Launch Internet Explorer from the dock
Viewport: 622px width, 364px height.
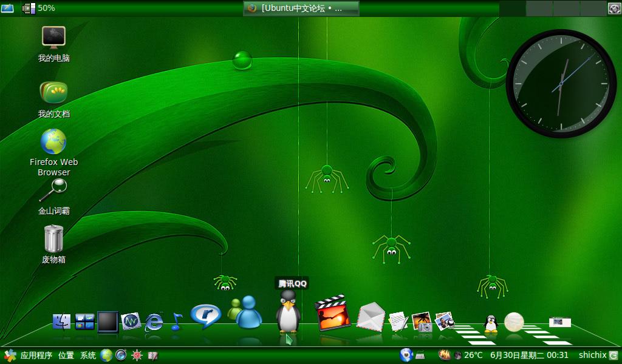tap(154, 321)
